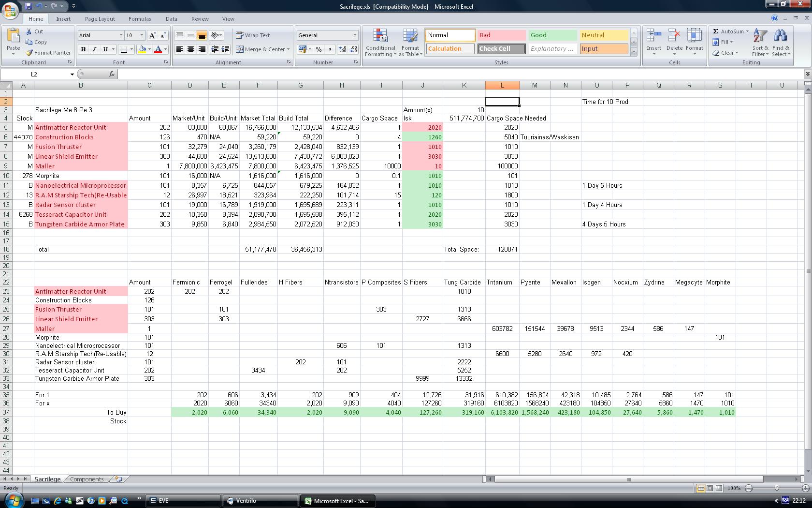Apply the Fill Color bucket
Image resolution: width=812 pixels, height=508 pixels.
pyautogui.click(x=142, y=49)
